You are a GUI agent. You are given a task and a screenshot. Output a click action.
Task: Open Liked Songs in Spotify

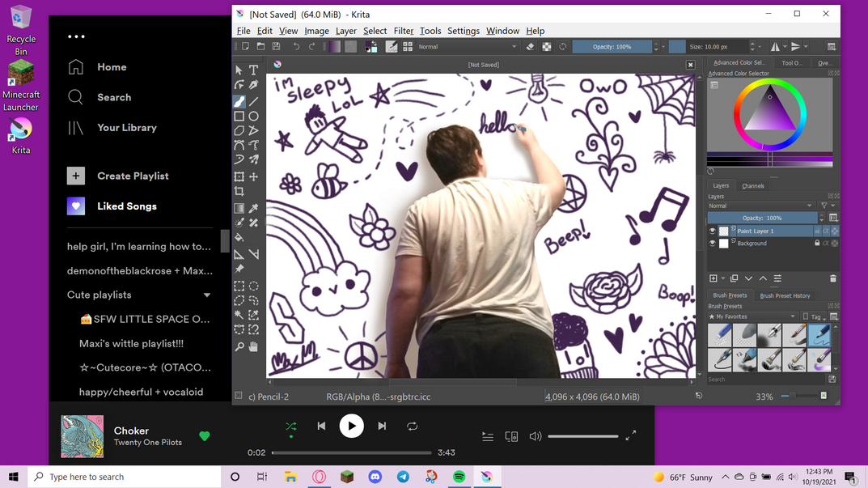pyautogui.click(x=127, y=206)
